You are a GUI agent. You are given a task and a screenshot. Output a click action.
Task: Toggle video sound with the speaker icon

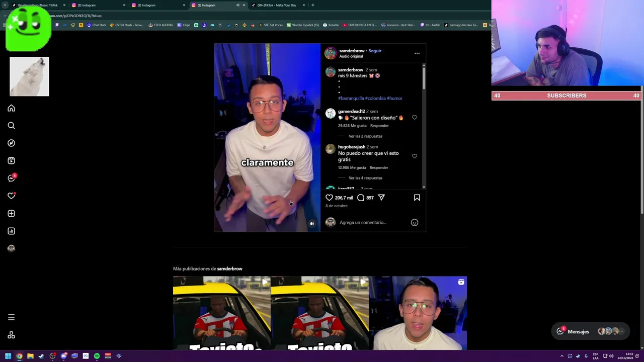pyautogui.click(x=312, y=224)
